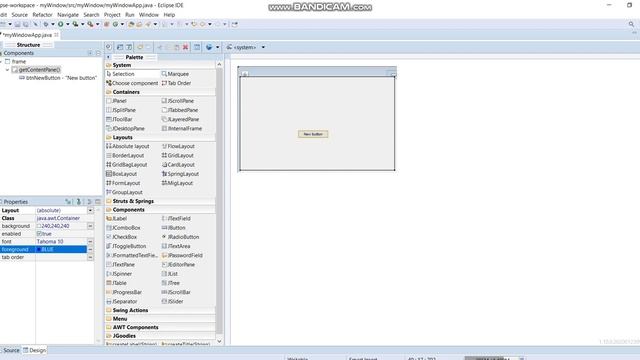
Task: Collapse the getContentPane() tree node
Action: pyautogui.click(x=7, y=70)
